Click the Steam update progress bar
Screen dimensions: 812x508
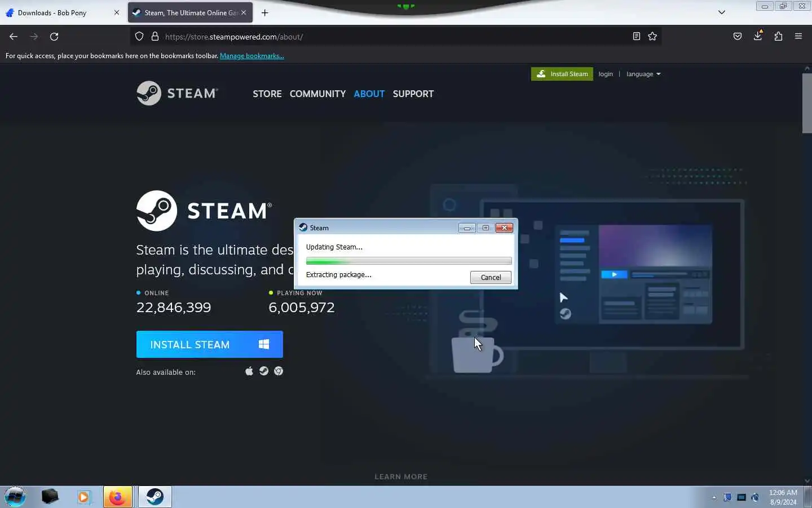(x=409, y=261)
